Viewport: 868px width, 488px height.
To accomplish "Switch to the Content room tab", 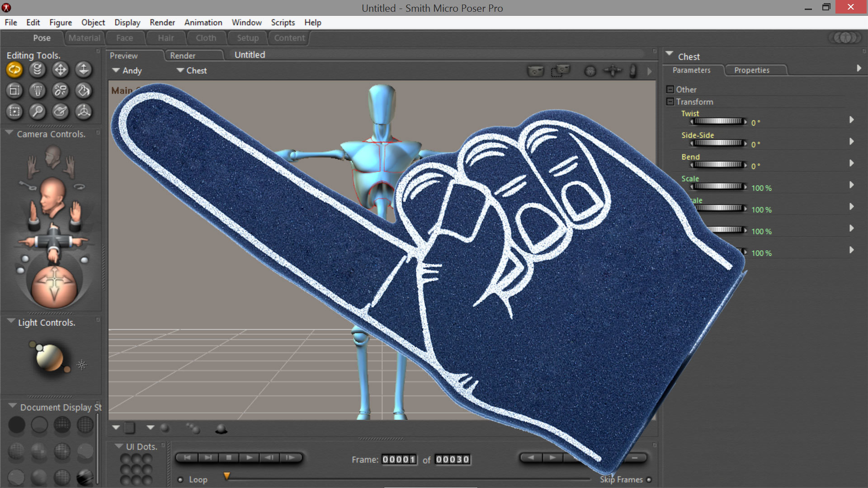I will [x=289, y=38].
